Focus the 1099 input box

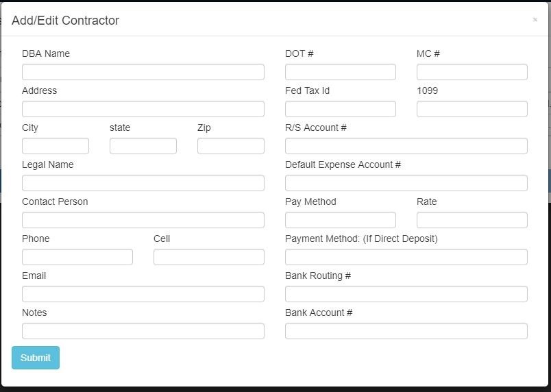point(472,109)
